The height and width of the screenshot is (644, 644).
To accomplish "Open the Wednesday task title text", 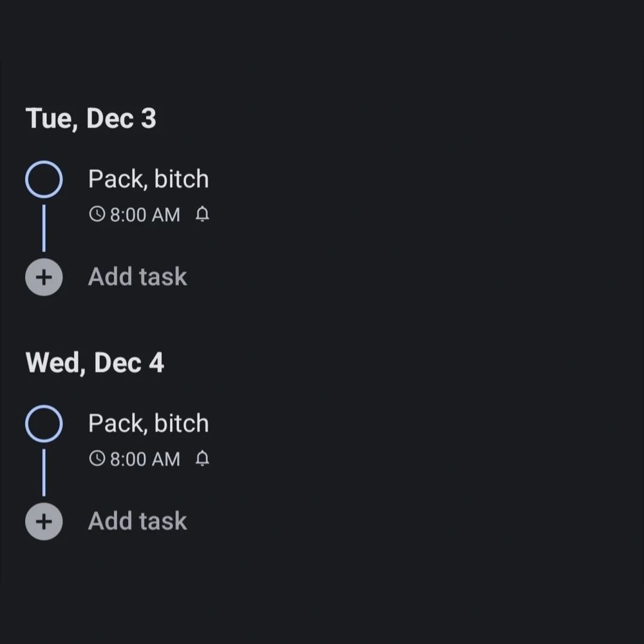I will click(149, 424).
